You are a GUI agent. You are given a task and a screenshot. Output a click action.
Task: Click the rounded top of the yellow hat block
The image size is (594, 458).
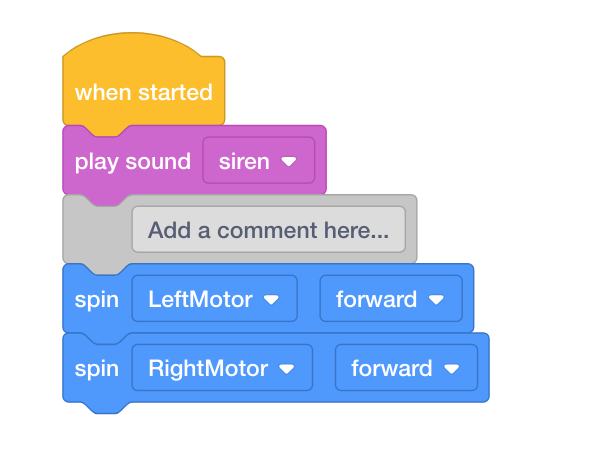[133, 42]
